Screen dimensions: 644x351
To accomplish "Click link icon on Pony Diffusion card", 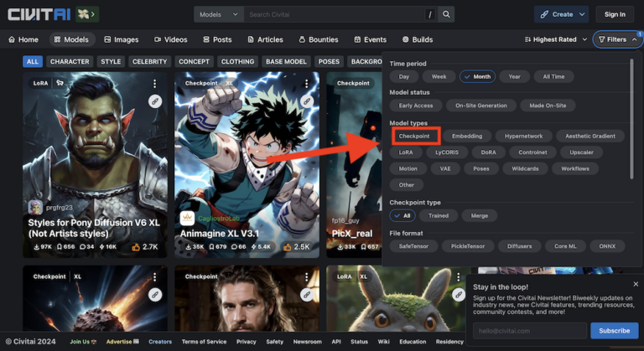I will pos(154,101).
